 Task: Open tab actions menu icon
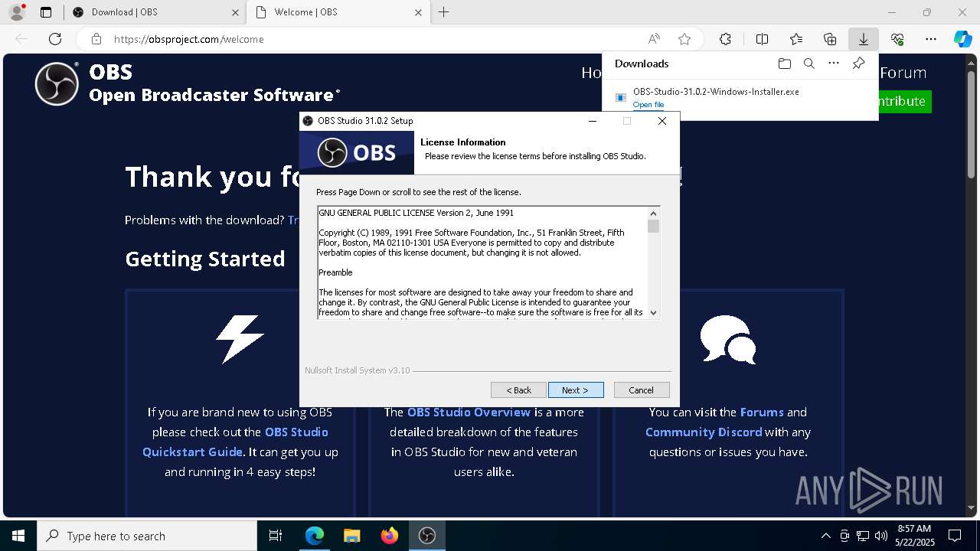[46, 12]
